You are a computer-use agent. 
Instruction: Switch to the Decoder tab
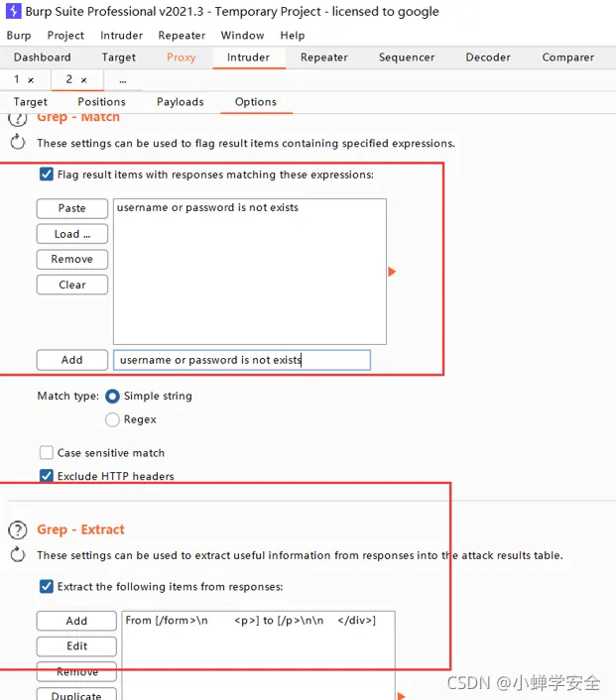pos(488,58)
